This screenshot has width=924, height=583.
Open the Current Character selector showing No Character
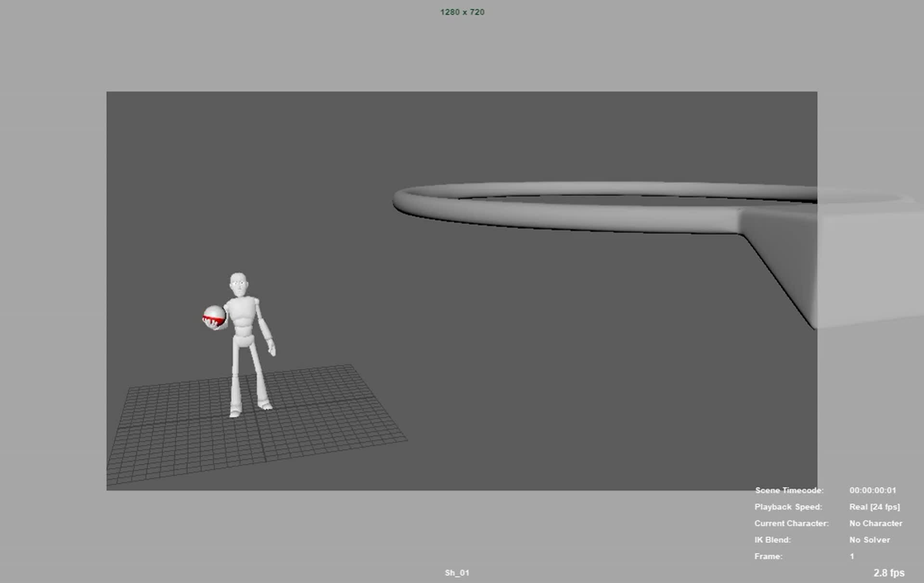876,523
